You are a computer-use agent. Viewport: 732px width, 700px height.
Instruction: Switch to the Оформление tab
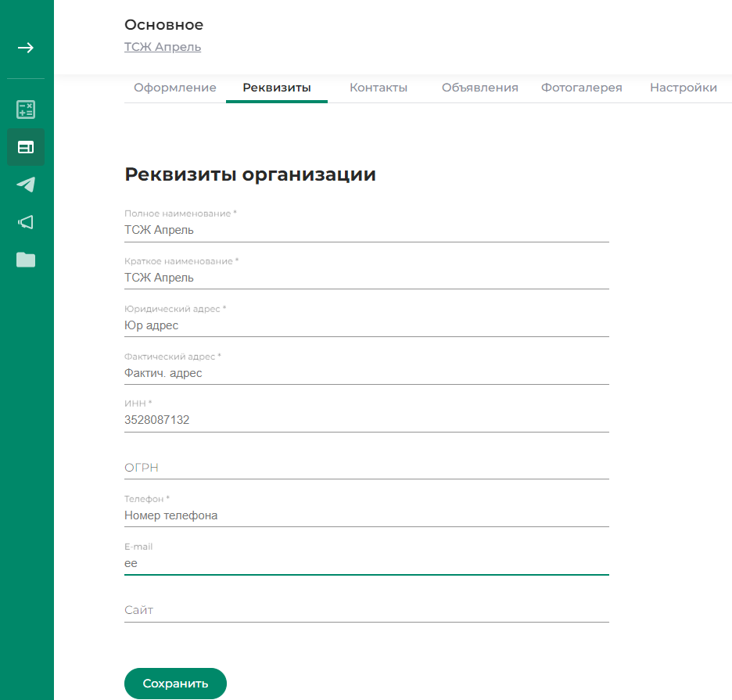(175, 88)
